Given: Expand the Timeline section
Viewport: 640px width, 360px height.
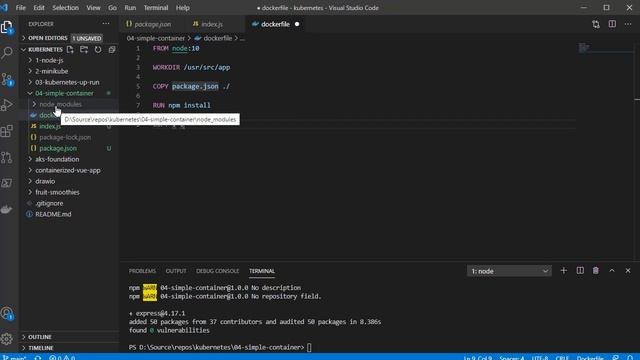Looking at the screenshot, I should (x=40, y=348).
